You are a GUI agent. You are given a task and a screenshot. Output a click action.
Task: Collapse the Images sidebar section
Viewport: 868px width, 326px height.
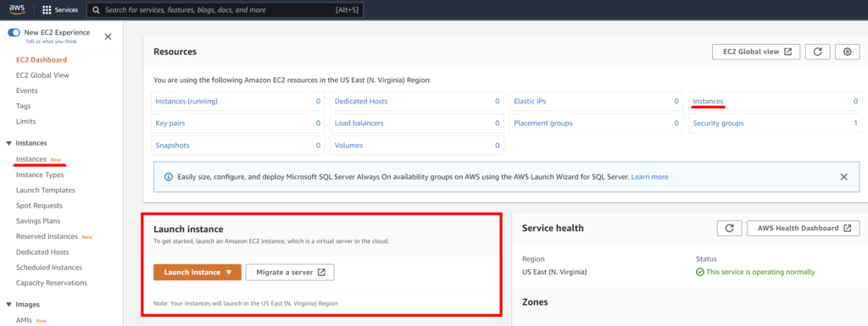click(x=8, y=305)
